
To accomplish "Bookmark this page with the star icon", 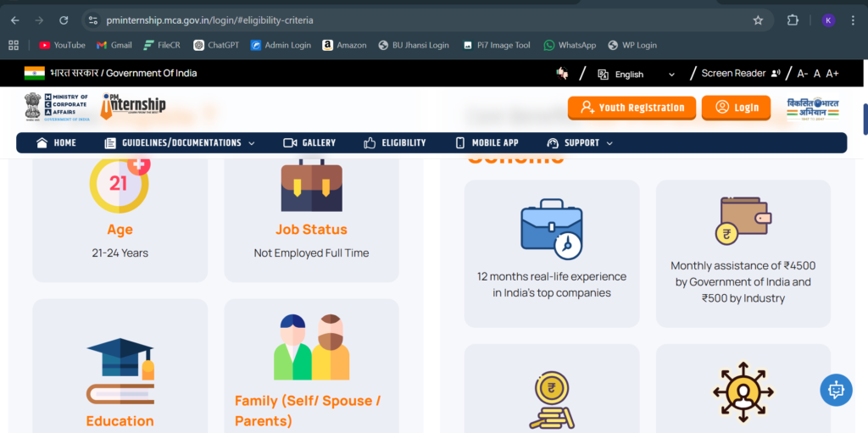I will click(x=758, y=19).
